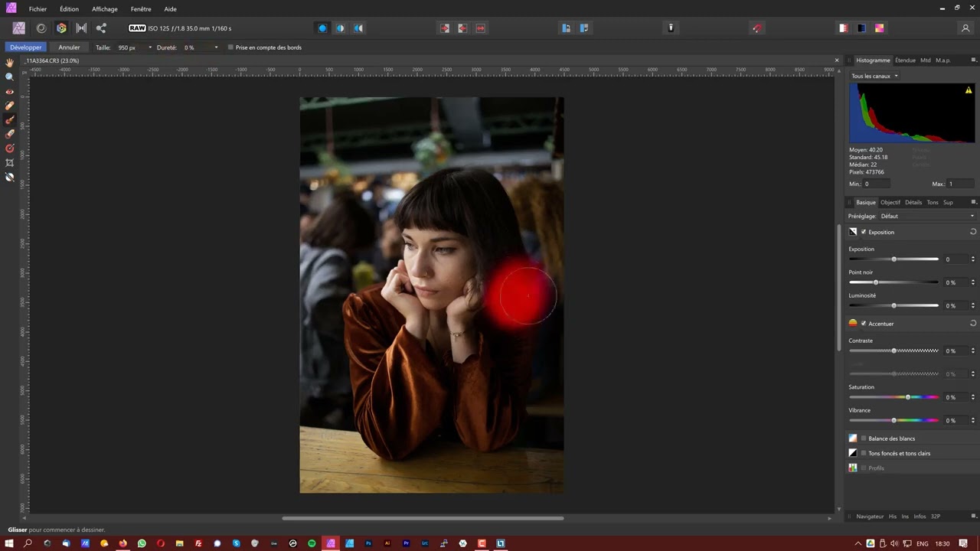Enable Balance des blancs checkbox
The image size is (980, 551).
point(864,439)
